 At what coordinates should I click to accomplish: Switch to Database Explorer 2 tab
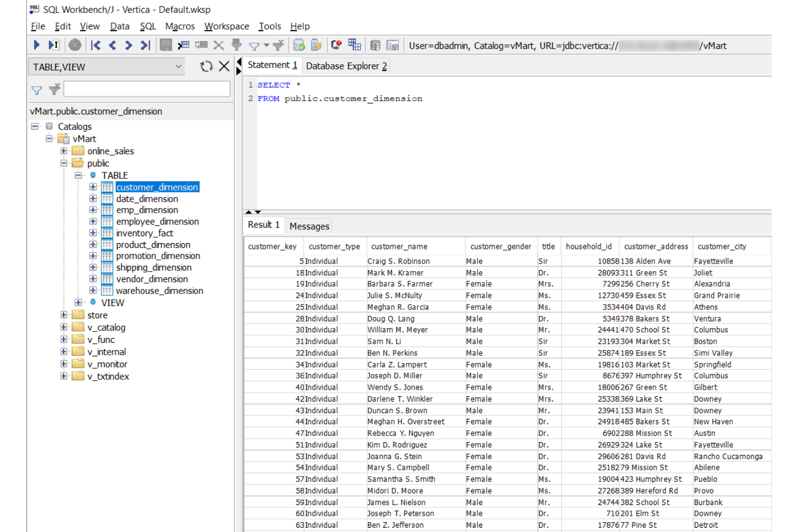coord(346,66)
